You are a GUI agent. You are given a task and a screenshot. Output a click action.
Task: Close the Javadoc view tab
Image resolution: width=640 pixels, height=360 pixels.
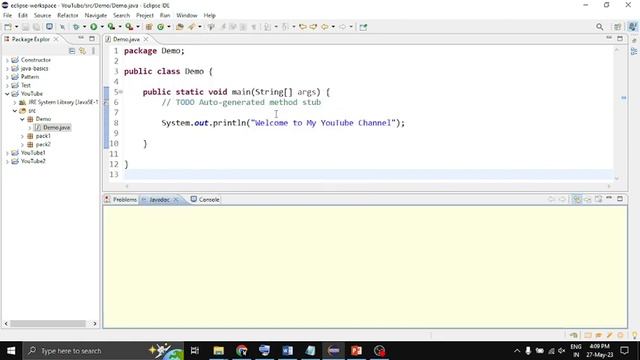[176, 200]
